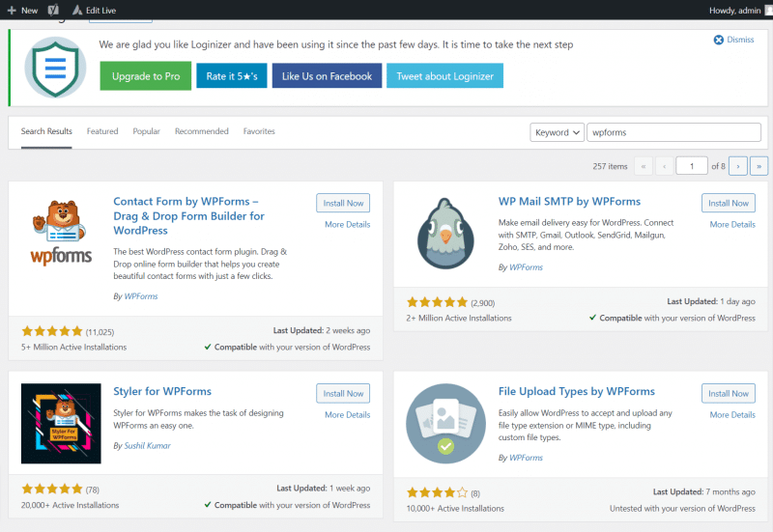Click the star rating with 11,025 reviews

tap(52, 331)
